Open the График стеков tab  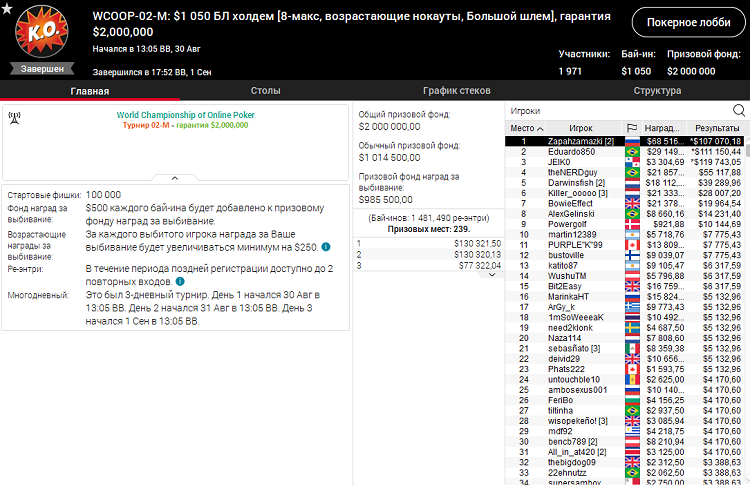(x=456, y=91)
